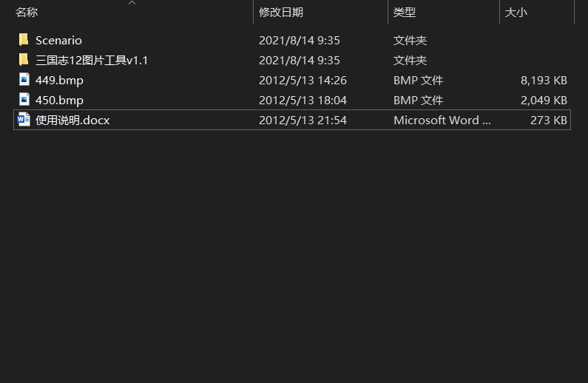
Task: Click the 三国志12图片工具v1.1 folder icon
Action: pos(24,59)
